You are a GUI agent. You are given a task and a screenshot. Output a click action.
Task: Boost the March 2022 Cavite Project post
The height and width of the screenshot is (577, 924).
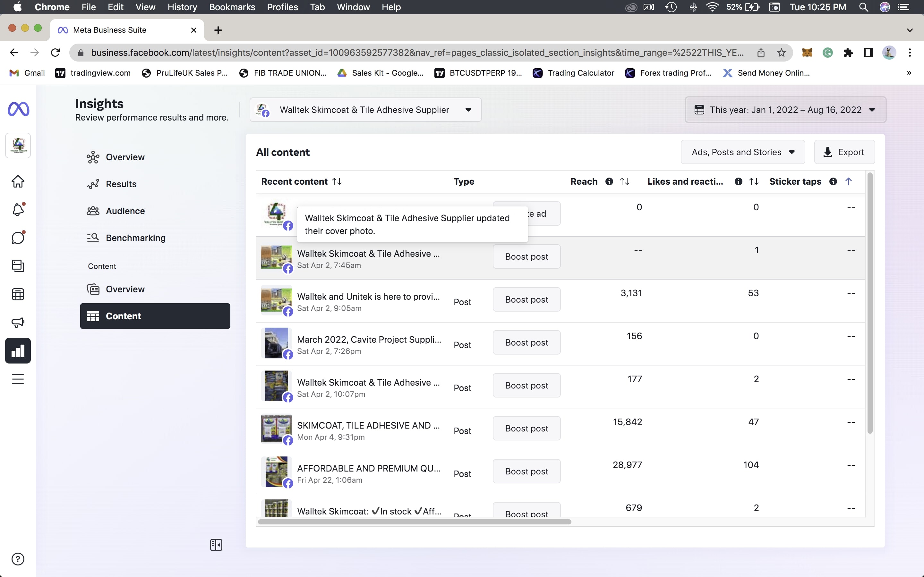[526, 342]
